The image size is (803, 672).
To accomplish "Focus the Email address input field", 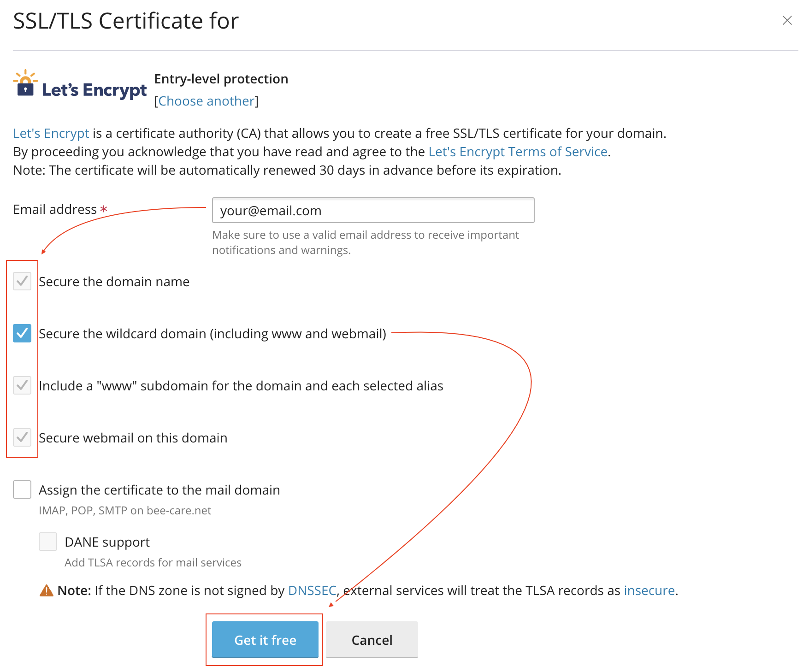I will point(373,210).
